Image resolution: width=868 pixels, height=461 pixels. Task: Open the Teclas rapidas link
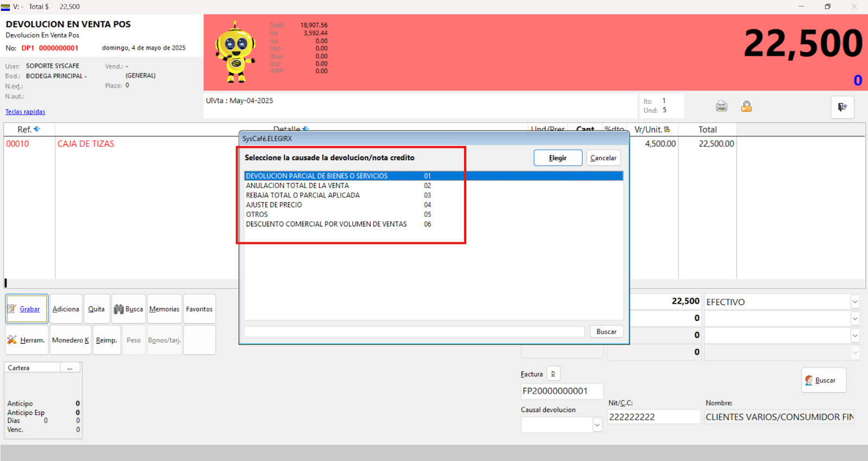[x=25, y=112]
